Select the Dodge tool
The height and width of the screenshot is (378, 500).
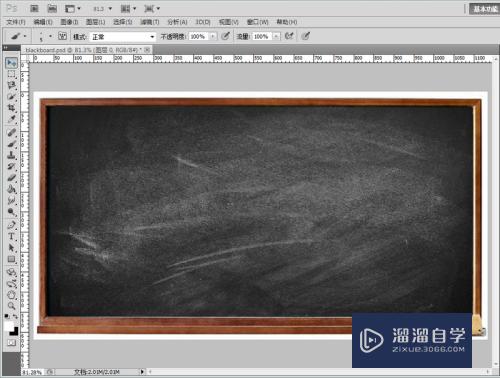(x=11, y=212)
